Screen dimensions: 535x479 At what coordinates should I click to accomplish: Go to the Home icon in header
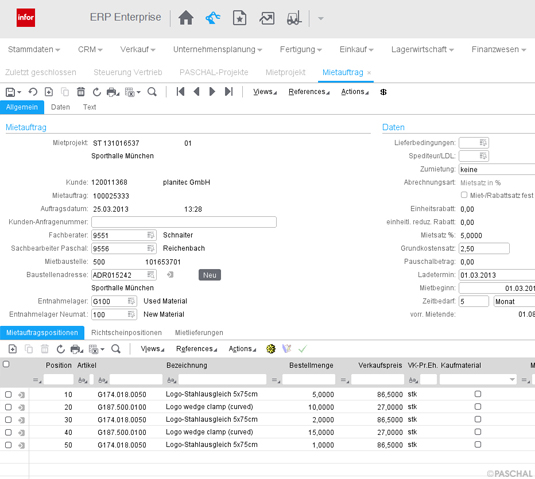(x=186, y=18)
